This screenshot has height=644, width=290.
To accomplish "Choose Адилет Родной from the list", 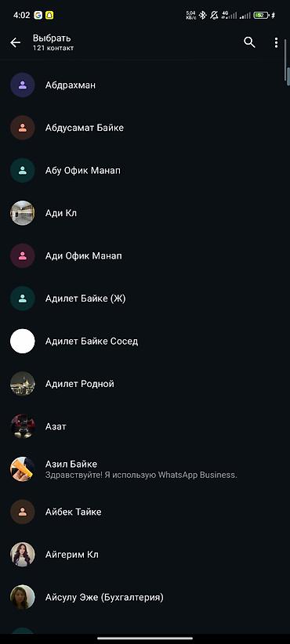I will pos(145,384).
